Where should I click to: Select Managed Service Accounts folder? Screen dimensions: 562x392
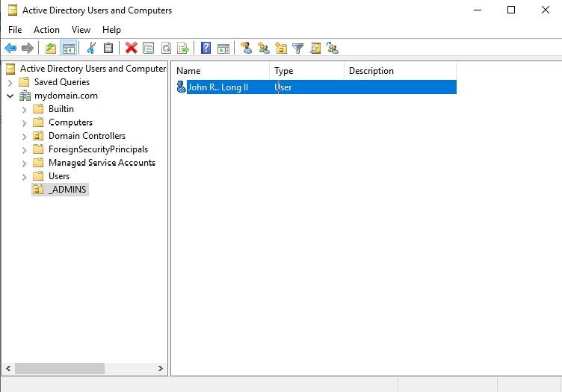point(102,163)
